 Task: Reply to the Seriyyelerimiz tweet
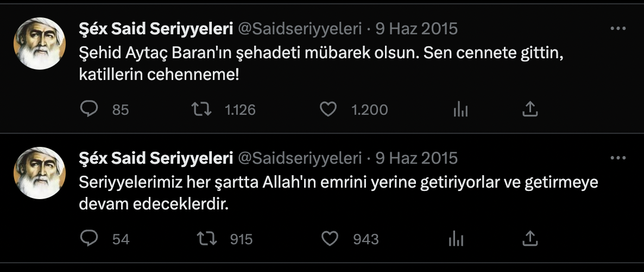(x=89, y=238)
